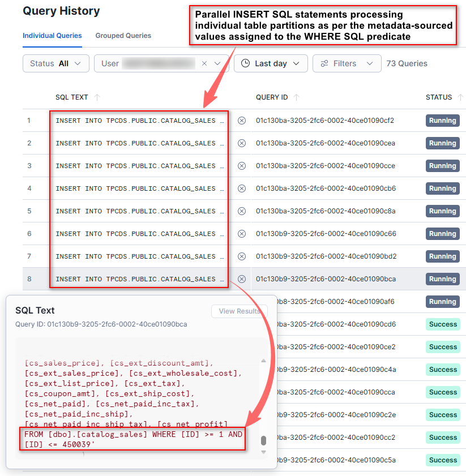
Task: Click the cancel icon on row 7's running query
Action: [x=241, y=256]
